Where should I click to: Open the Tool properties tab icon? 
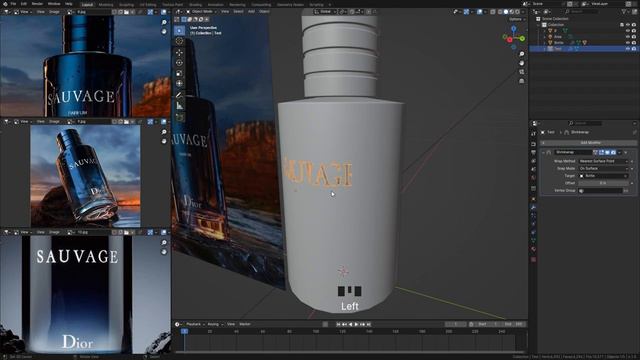point(533,134)
